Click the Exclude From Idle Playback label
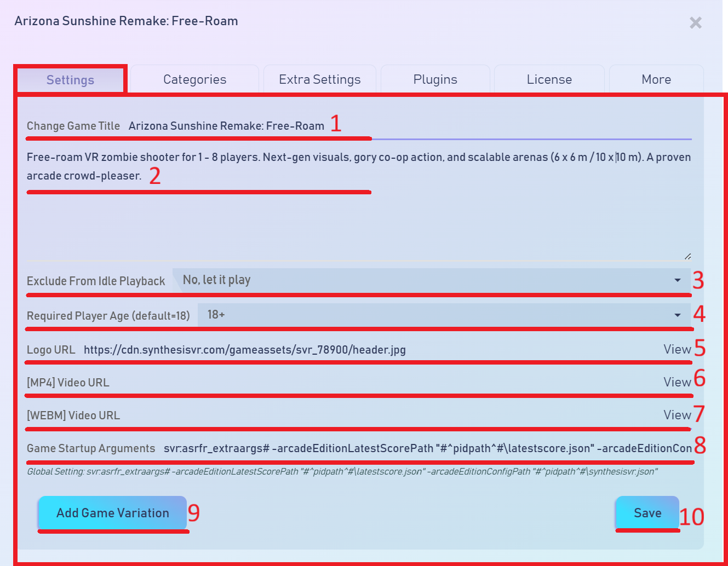This screenshot has width=728, height=566. coord(96,281)
